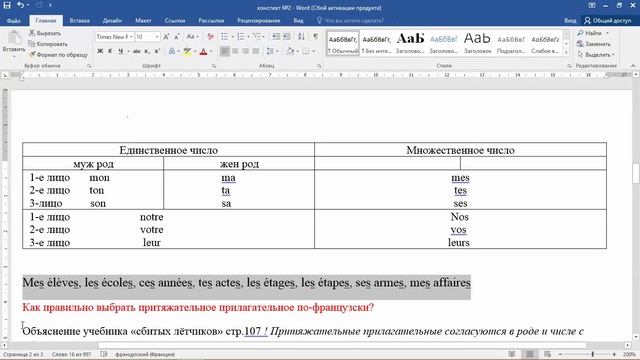The image size is (640, 360).
Task: Clear all formatting with the eraser icon
Action: click(211, 37)
